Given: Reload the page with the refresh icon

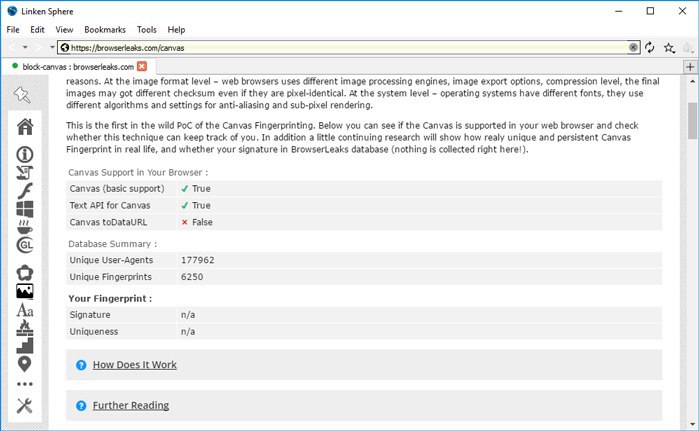Looking at the screenshot, I should pyautogui.click(x=650, y=47).
